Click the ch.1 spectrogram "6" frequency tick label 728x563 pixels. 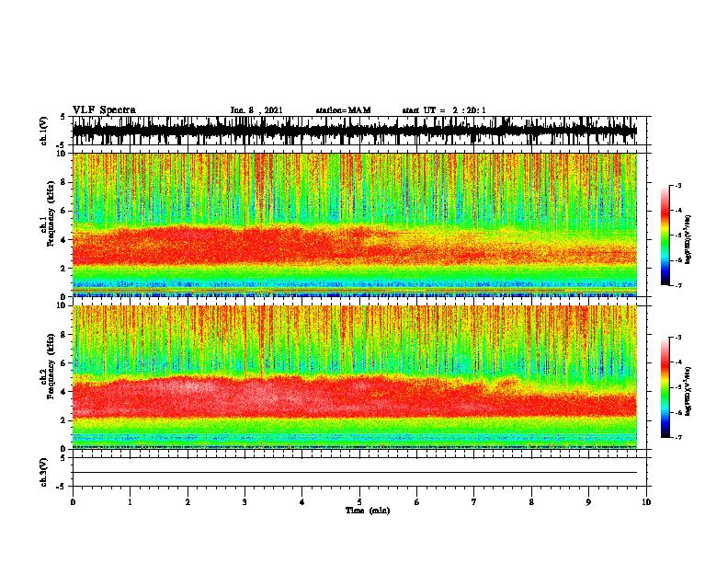(x=64, y=211)
